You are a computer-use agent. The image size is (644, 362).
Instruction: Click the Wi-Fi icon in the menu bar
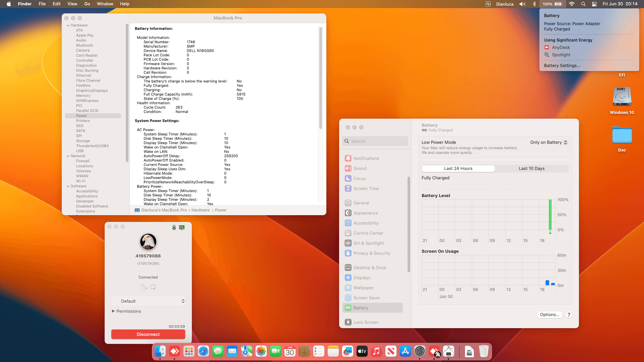572,4
